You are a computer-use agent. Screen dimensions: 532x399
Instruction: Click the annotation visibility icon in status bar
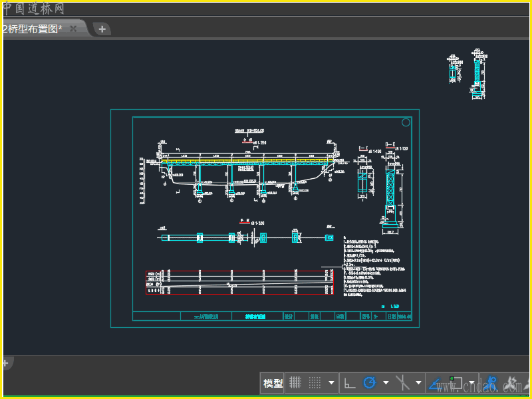click(x=493, y=383)
